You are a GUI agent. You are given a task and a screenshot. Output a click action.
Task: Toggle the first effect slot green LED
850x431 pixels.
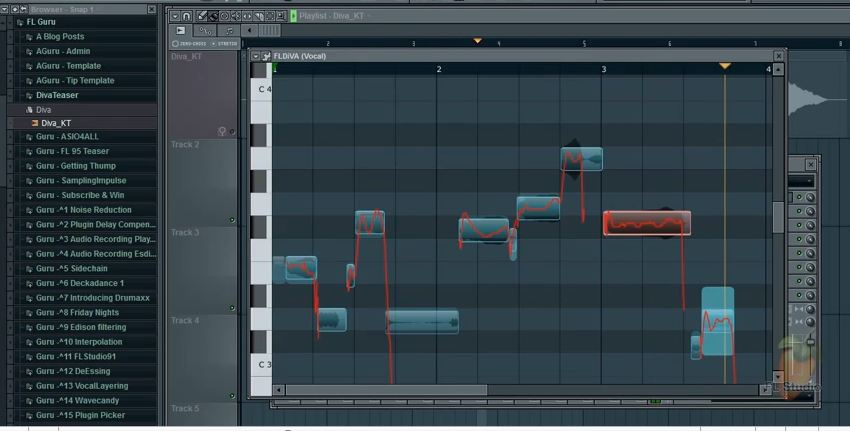[x=799, y=197]
